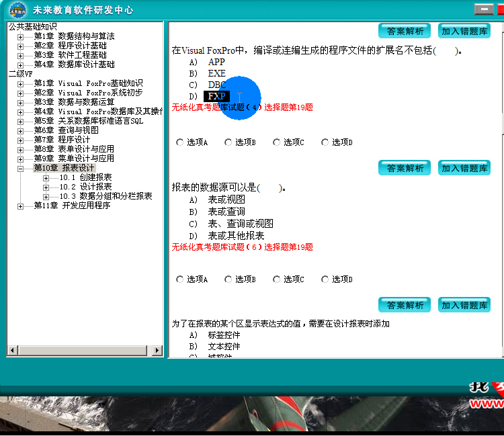Choose 选项B for FoxPro extension question

click(x=228, y=142)
